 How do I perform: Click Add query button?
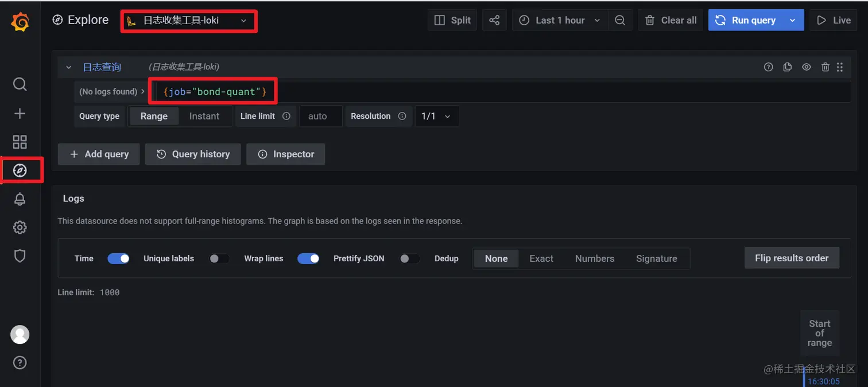coord(99,154)
